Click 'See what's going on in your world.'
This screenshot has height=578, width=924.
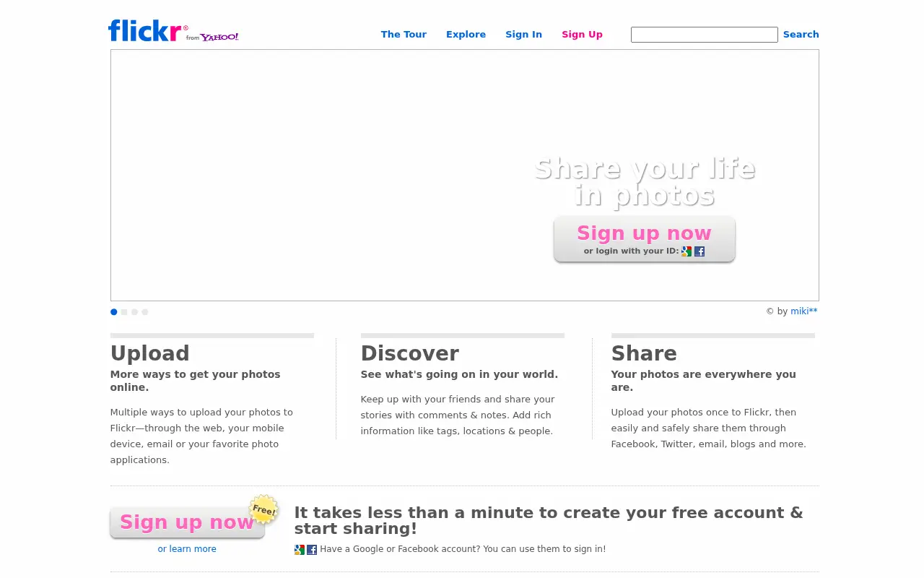(x=459, y=374)
